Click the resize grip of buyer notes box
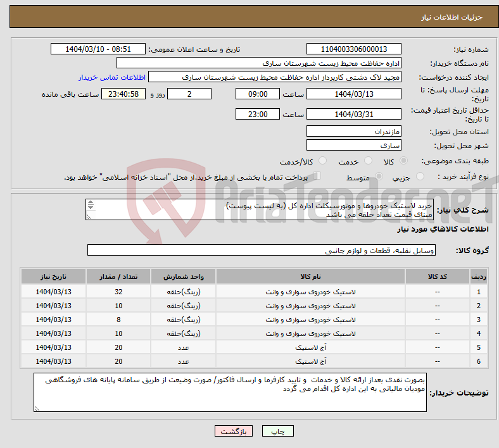 tap(37, 409)
